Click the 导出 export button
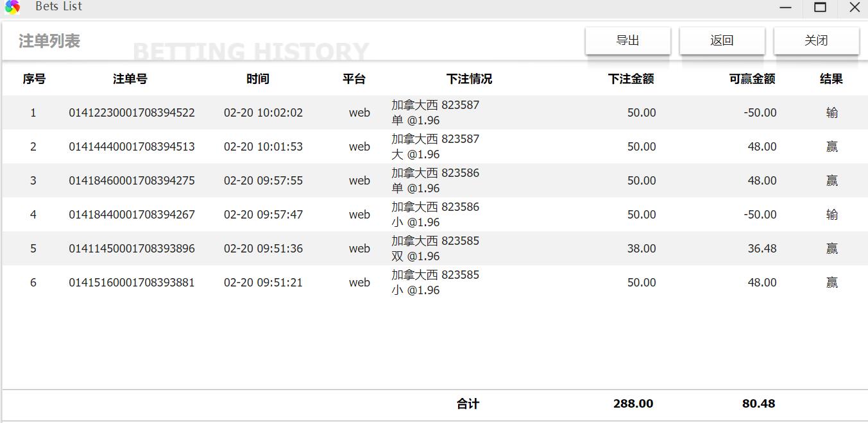This screenshot has width=868, height=423. point(627,40)
